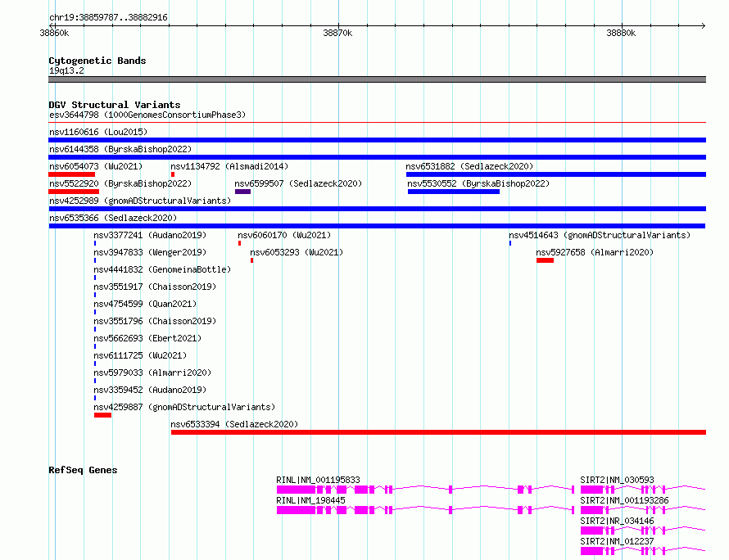This screenshot has width=729, height=560.
Task: Open the nsv3947833 (Wenger2019) variant label
Action: pos(150,252)
